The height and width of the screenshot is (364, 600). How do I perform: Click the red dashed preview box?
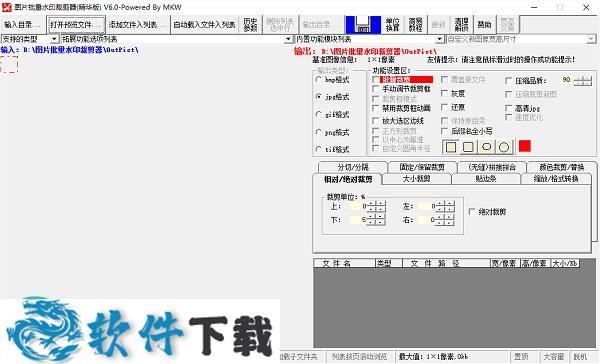point(9,64)
